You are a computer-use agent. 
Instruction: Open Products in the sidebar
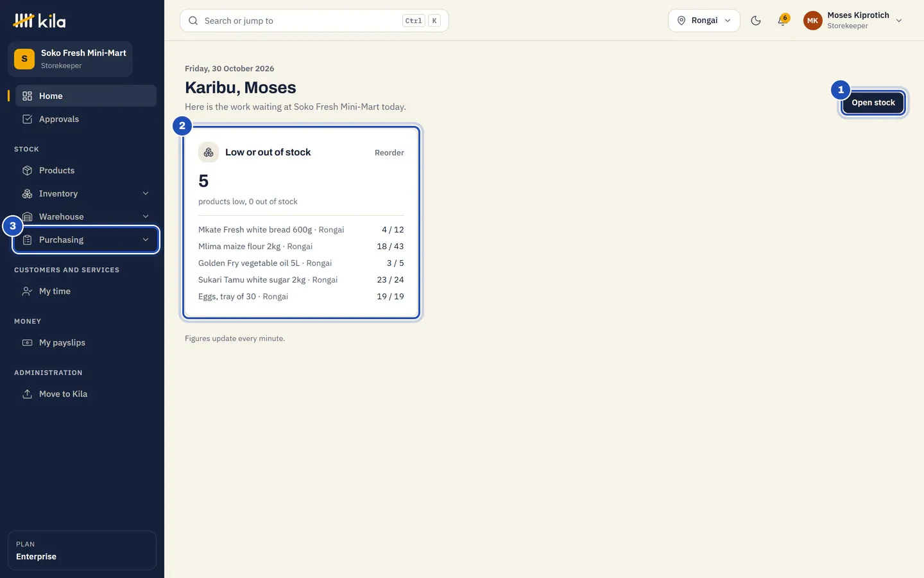pos(86,170)
